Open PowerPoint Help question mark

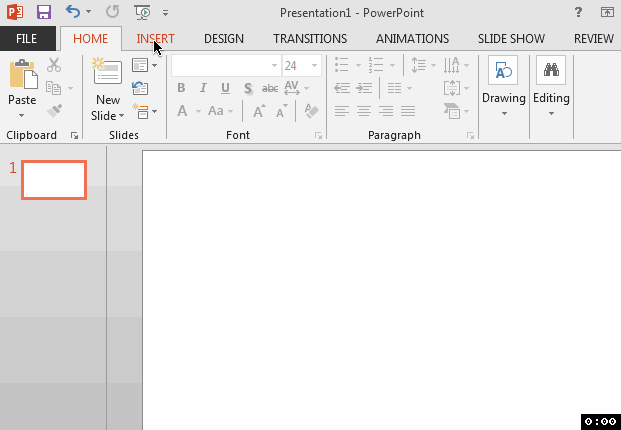click(x=578, y=12)
